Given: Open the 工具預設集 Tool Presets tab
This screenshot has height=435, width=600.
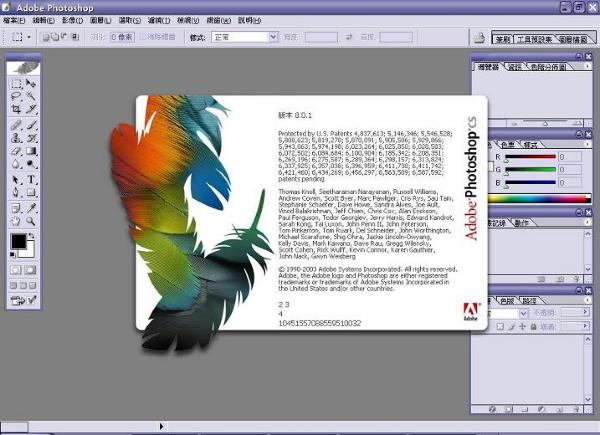Looking at the screenshot, I should [x=534, y=39].
